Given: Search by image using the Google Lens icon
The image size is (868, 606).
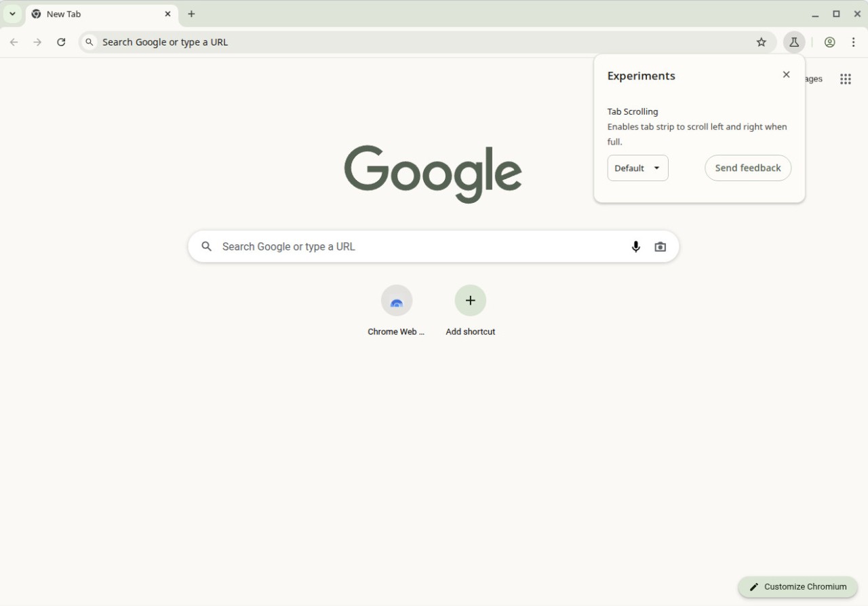Looking at the screenshot, I should (x=660, y=246).
